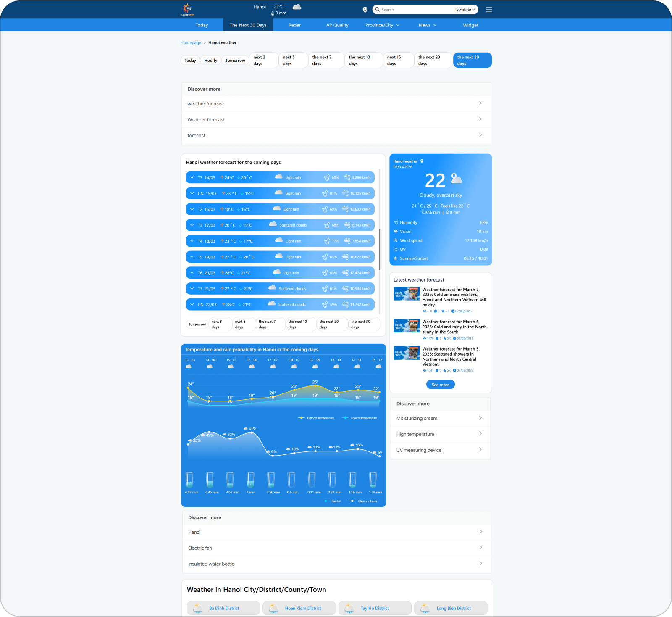Click the weather site logo

pyautogui.click(x=187, y=9)
